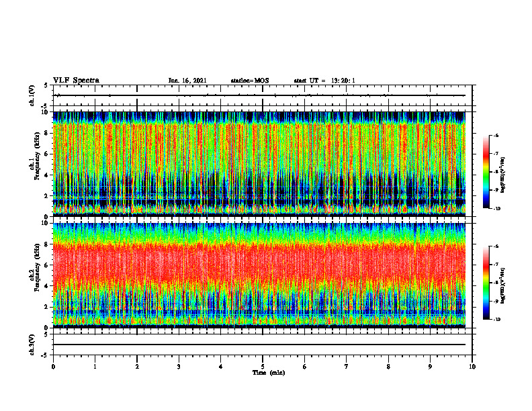Click the "8" kHz tick of ch.2 spectrogram
This screenshot has height=411, width=532.
tap(48, 244)
